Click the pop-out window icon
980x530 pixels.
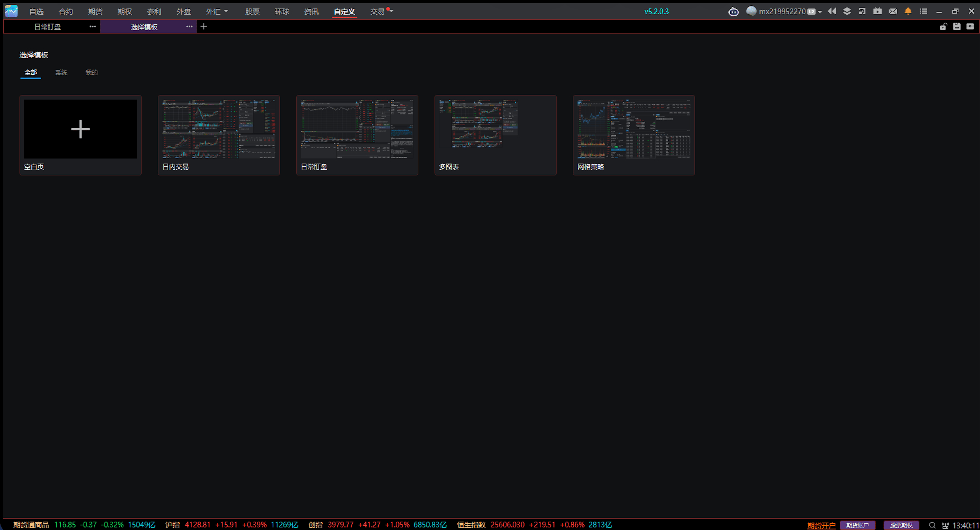862,11
